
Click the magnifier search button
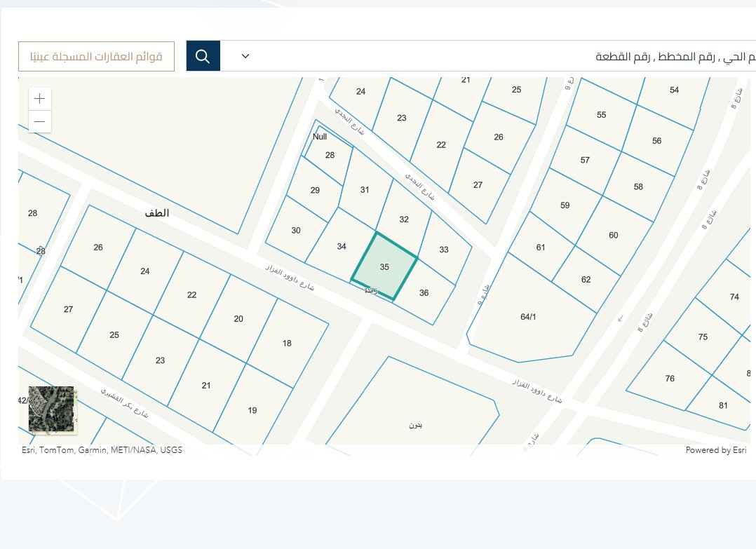tap(203, 56)
